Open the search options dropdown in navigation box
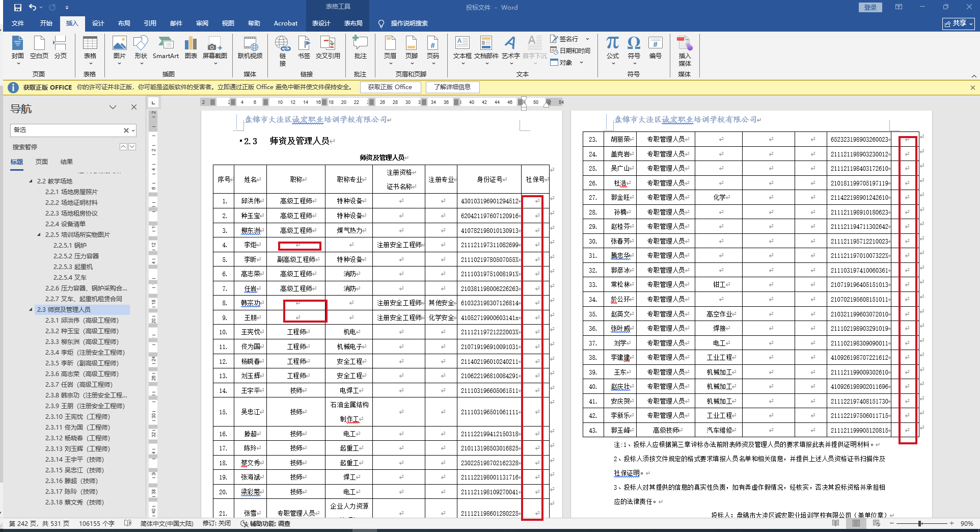 [133, 130]
